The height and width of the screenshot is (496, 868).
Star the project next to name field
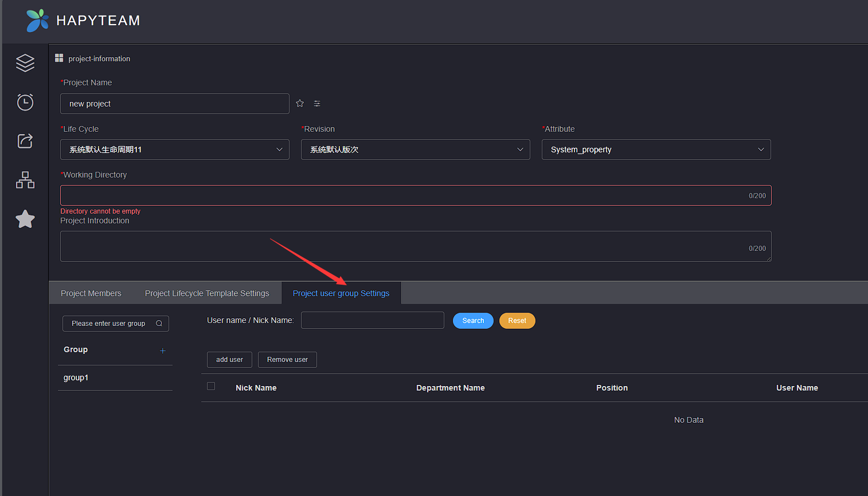pos(300,104)
